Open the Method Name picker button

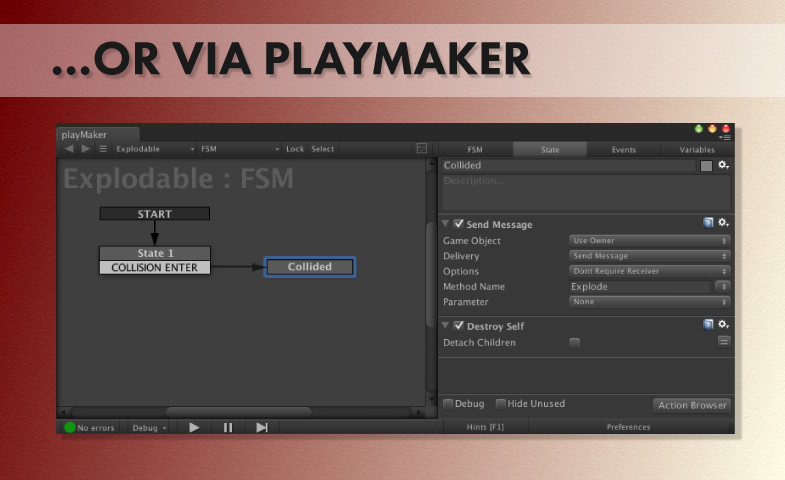point(722,286)
